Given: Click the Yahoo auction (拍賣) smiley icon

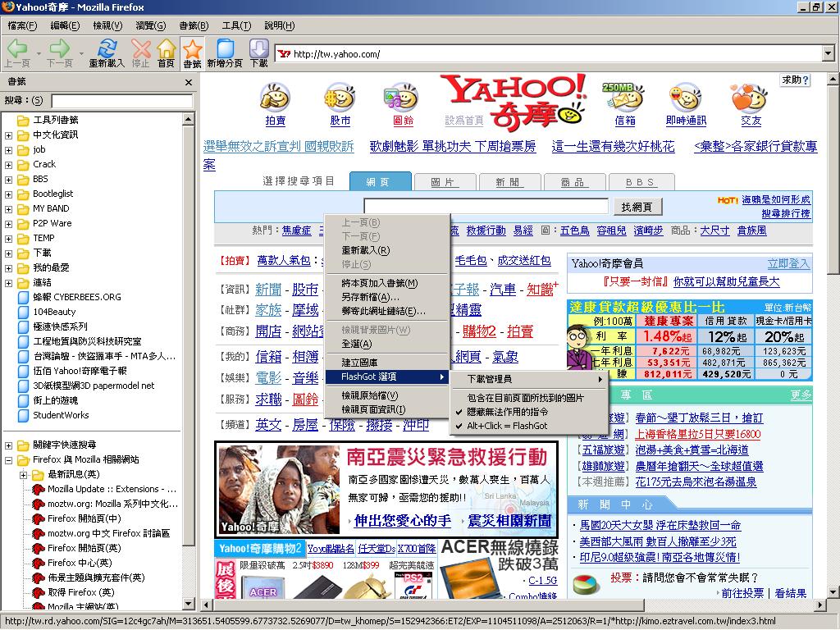Looking at the screenshot, I should (275, 98).
